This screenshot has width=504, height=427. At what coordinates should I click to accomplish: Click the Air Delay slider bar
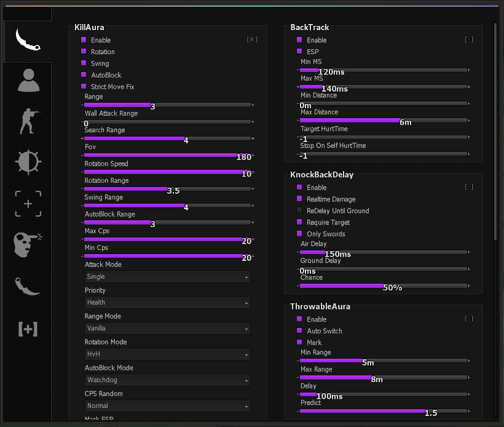[x=384, y=252]
